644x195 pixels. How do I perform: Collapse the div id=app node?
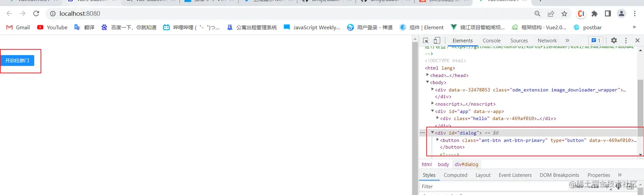(433, 111)
